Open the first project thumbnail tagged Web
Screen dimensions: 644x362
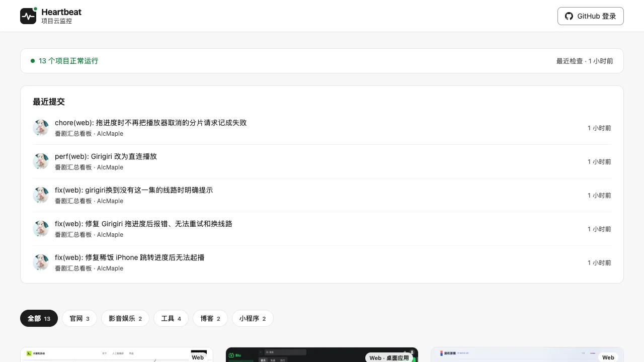pos(117,354)
